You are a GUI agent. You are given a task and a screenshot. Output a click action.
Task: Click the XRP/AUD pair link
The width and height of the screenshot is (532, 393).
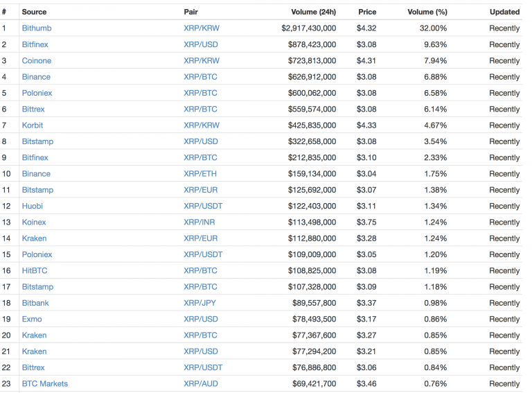(201, 384)
